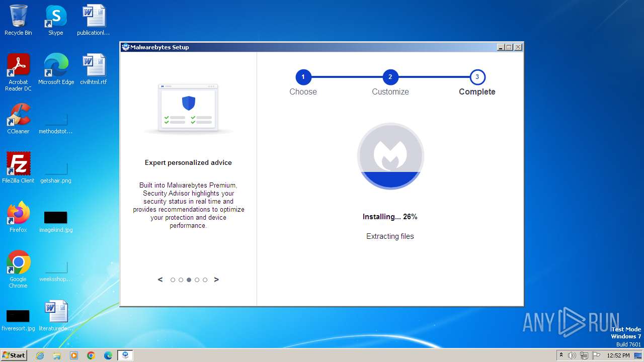This screenshot has width=644, height=362.
Task: Open civilhtml.rtf document icon
Action: pos(93,69)
